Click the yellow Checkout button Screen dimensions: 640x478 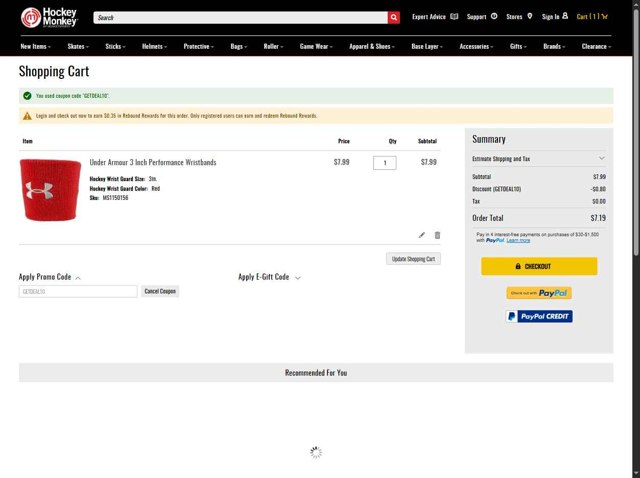tap(539, 266)
